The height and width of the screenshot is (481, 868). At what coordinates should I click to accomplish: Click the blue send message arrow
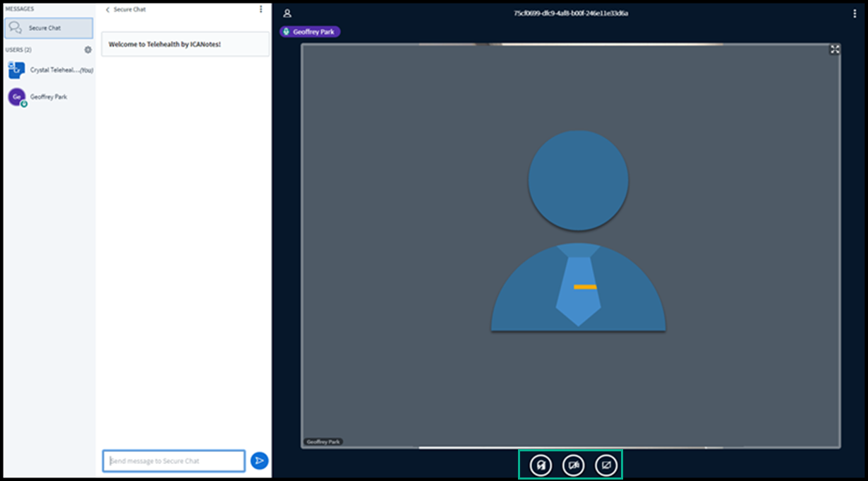259,461
